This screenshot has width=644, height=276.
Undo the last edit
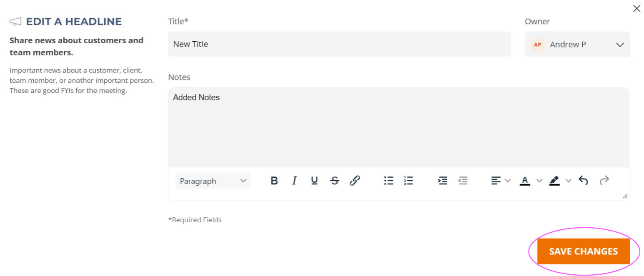click(x=584, y=180)
